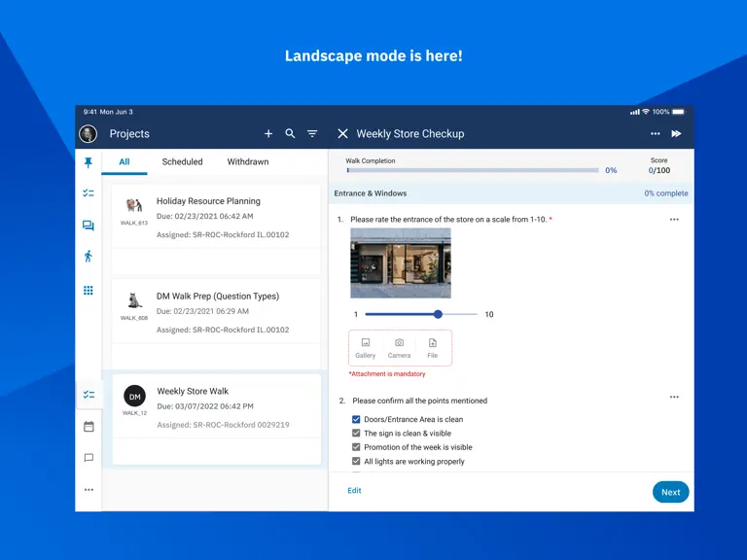Switch to the Scheduled tab

(182, 162)
